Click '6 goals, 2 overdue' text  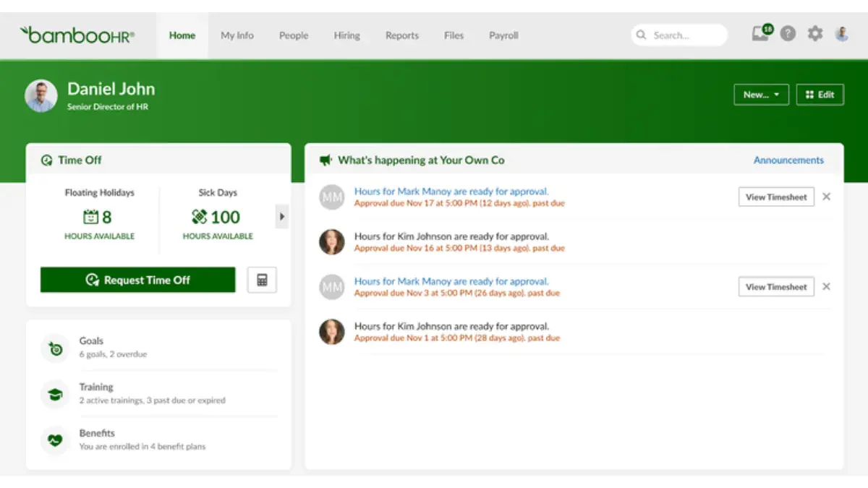113,354
